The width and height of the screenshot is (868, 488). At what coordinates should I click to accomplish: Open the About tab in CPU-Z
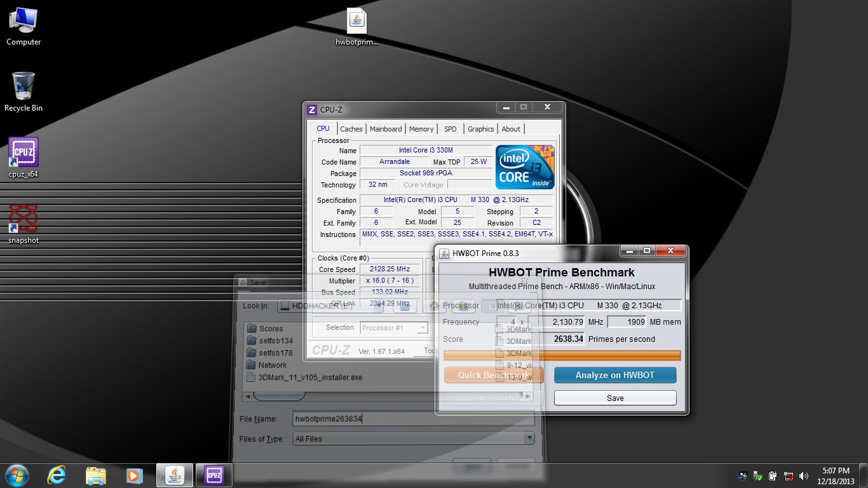pyautogui.click(x=511, y=129)
